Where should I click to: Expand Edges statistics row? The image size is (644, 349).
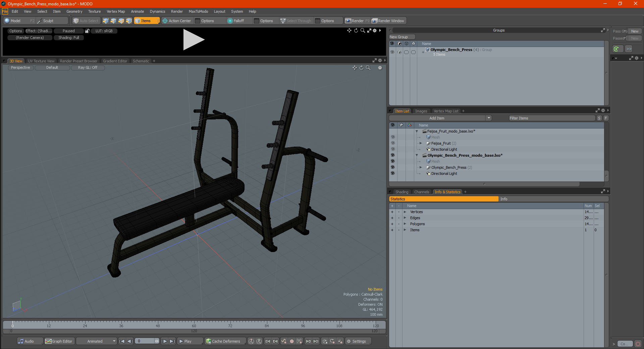405,218
